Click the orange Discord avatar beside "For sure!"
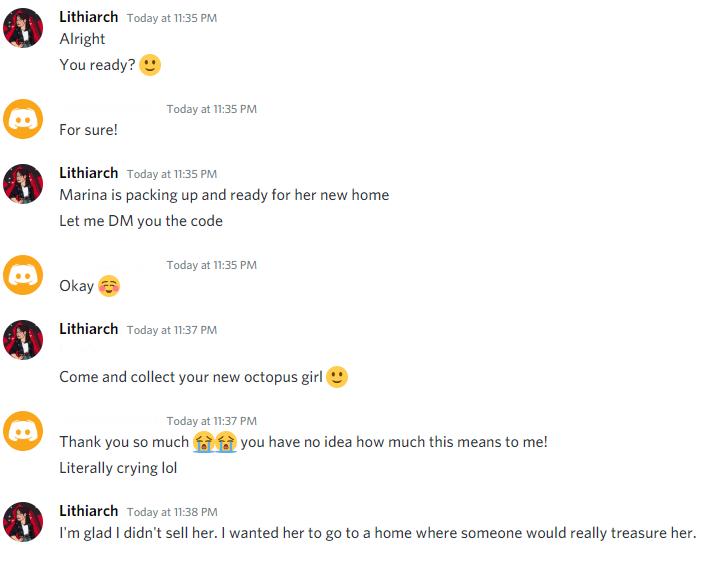The height and width of the screenshot is (566, 725). (x=23, y=120)
